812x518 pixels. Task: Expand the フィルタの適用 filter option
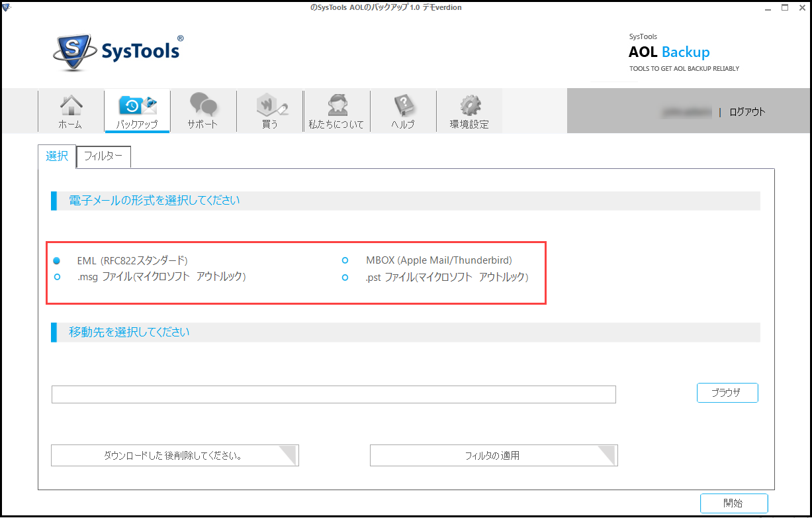click(x=494, y=455)
